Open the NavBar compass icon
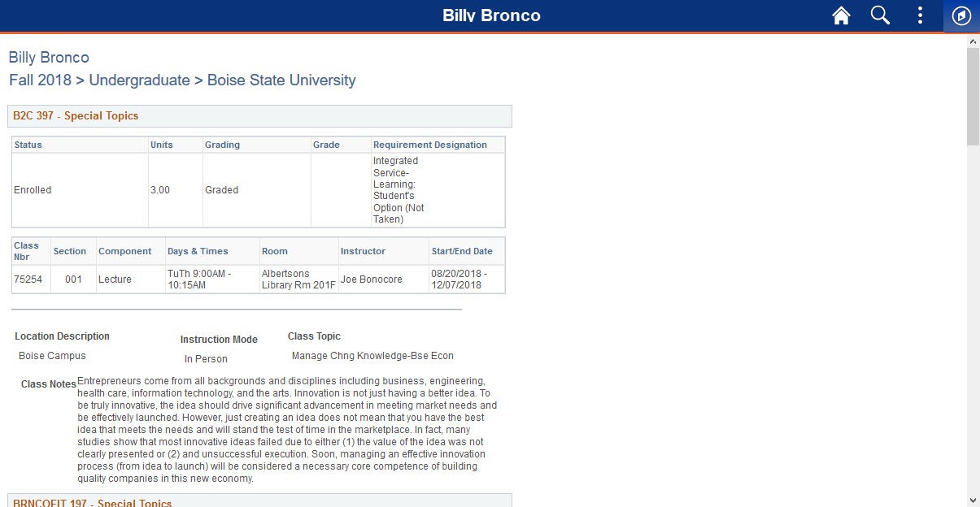The height and width of the screenshot is (507, 980). 961,15
